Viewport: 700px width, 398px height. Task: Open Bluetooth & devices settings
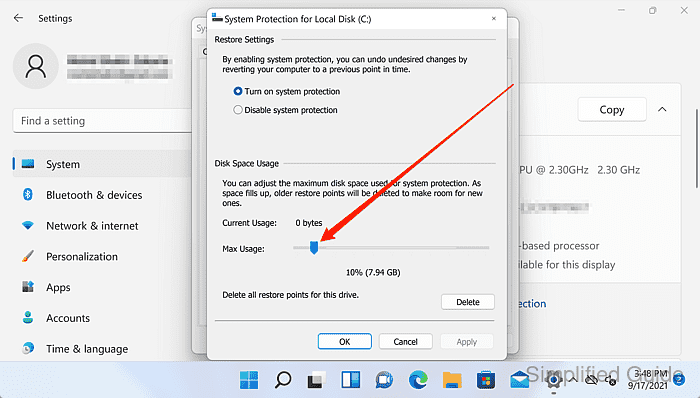94,195
